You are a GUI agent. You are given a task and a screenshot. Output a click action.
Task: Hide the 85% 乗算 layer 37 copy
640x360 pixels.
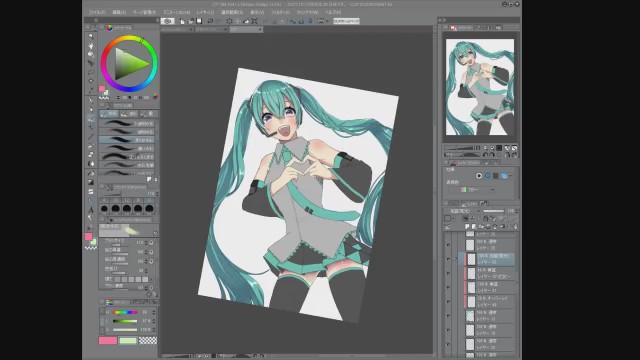click(448, 273)
